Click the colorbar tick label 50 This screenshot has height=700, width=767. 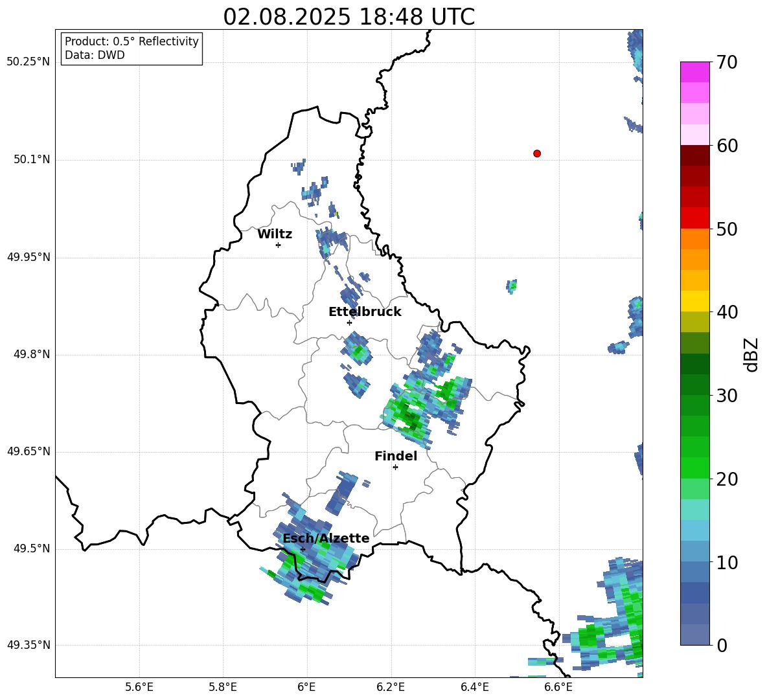tap(727, 229)
